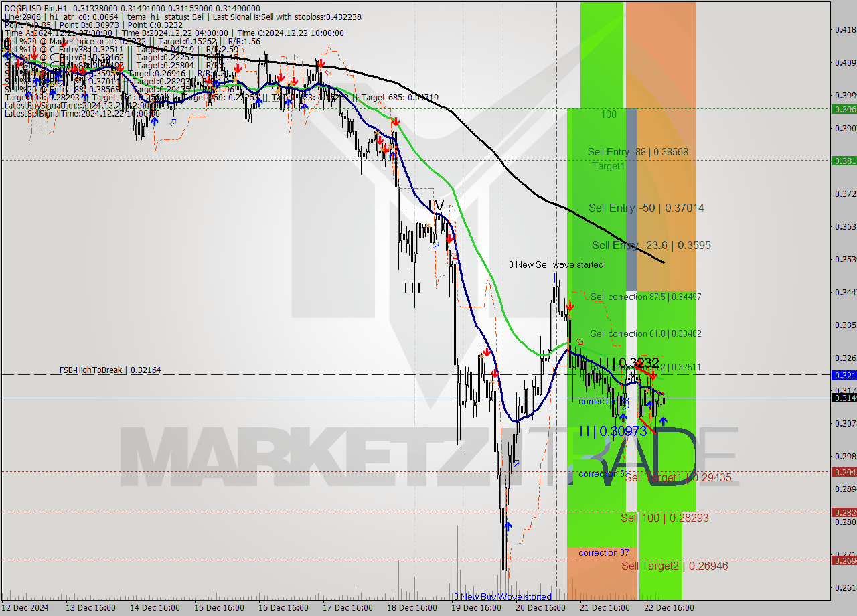Click the green 0.381 price tag on axis
Image resolution: width=857 pixels, height=616 pixels.
[844, 161]
